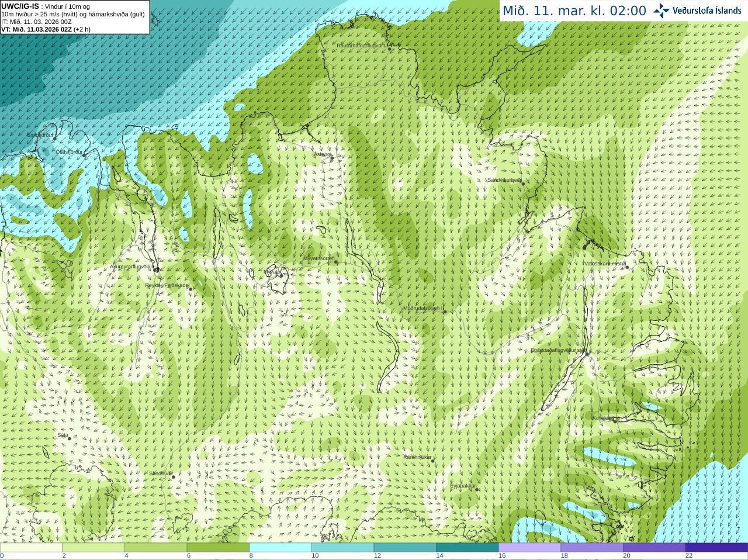Viewport: 748px width, 560px height.
Task: Click the Möðrudalsöræfi II station marker
Action: [x=445, y=312]
